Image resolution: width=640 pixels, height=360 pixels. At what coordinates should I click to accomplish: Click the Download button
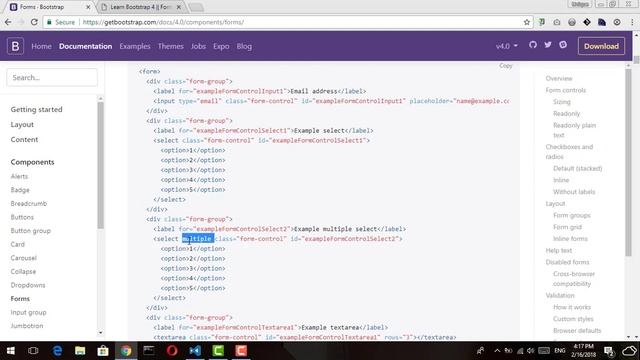[x=601, y=46]
